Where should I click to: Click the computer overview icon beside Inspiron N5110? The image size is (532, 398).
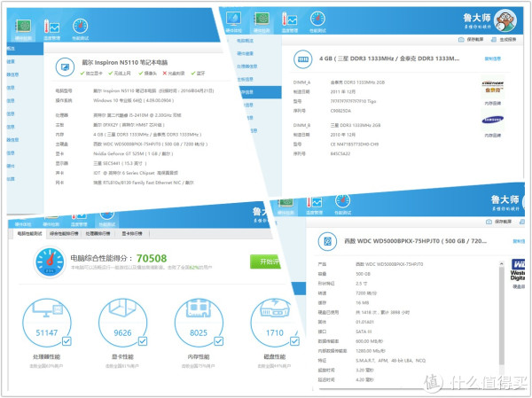coord(65,67)
